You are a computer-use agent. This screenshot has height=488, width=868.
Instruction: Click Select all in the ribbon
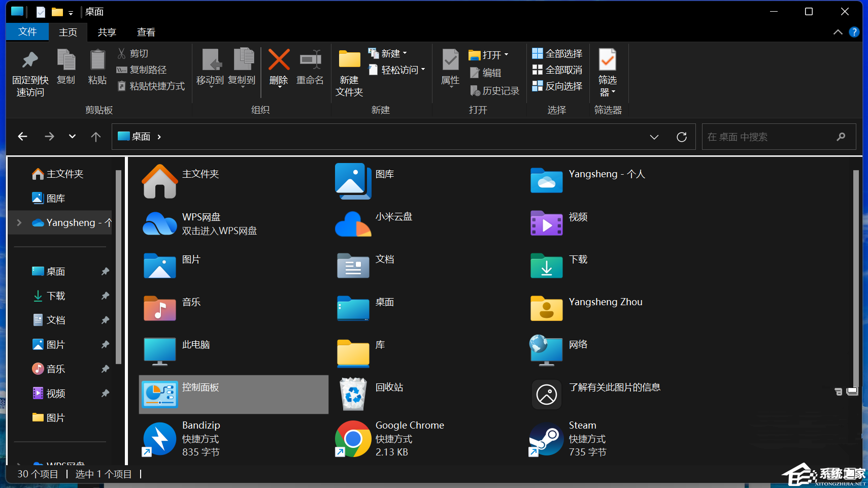pos(557,53)
